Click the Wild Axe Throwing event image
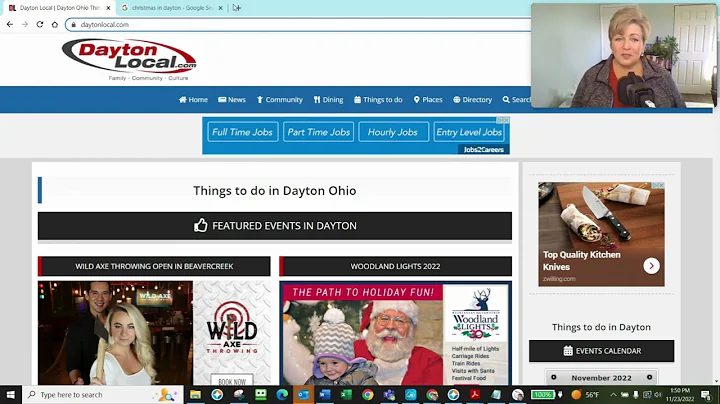 (x=115, y=333)
